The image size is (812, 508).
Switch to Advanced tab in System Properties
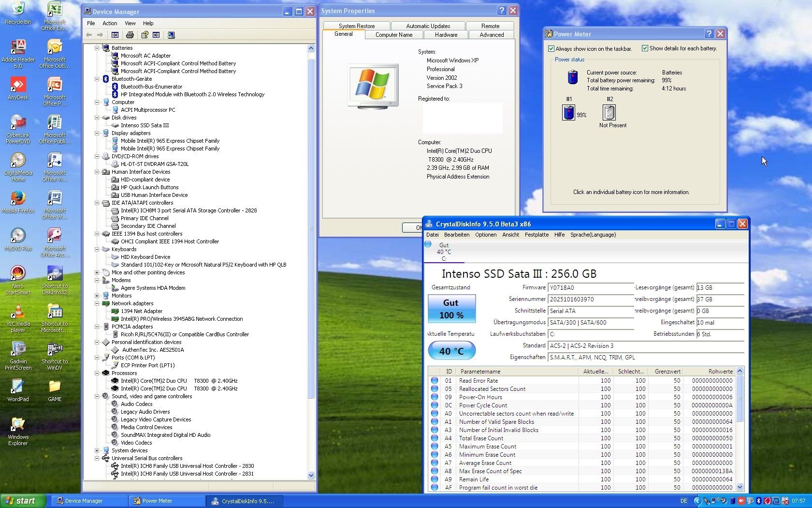tap(492, 35)
